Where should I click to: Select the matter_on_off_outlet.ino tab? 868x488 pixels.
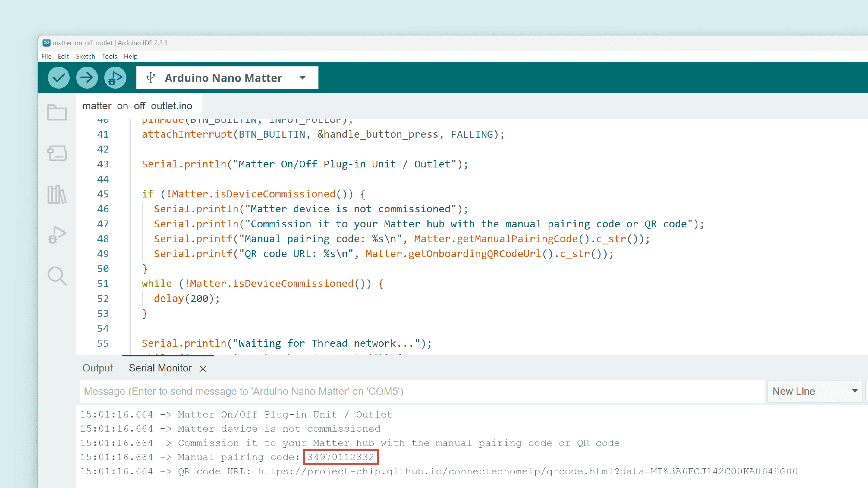tap(137, 106)
